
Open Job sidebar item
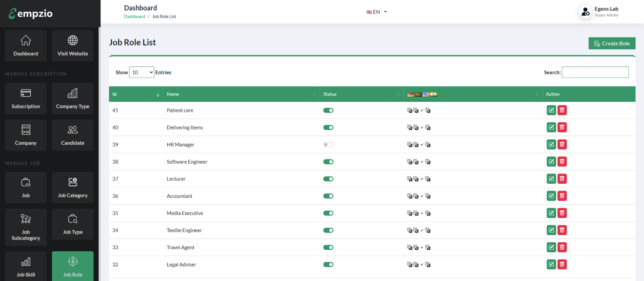click(26, 188)
